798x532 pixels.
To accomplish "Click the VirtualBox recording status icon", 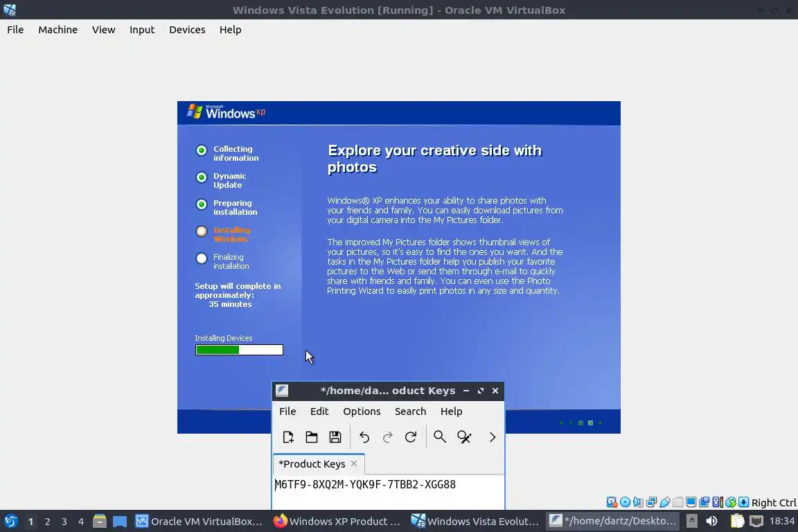I will coord(704,502).
